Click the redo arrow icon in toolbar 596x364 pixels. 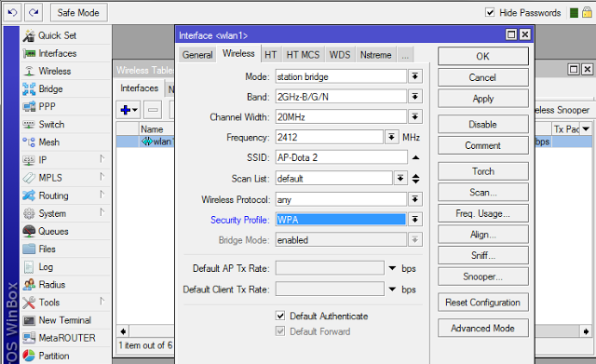point(34,12)
